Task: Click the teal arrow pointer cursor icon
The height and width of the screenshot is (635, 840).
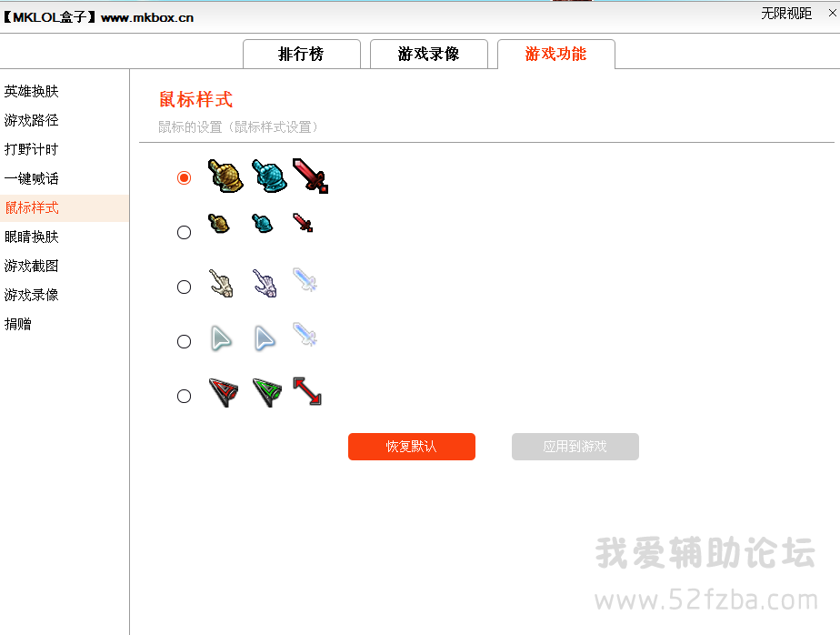Action: click(221, 338)
